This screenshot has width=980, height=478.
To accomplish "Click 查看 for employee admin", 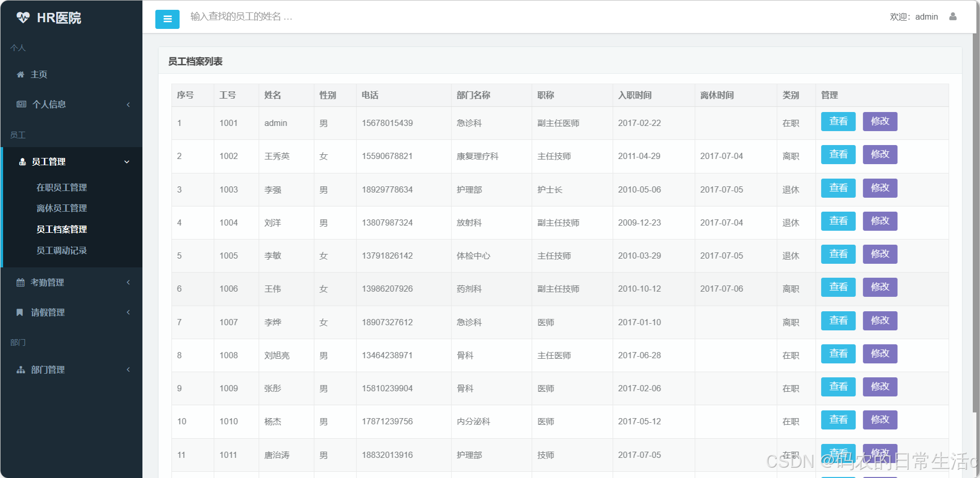I will [x=838, y=121].
